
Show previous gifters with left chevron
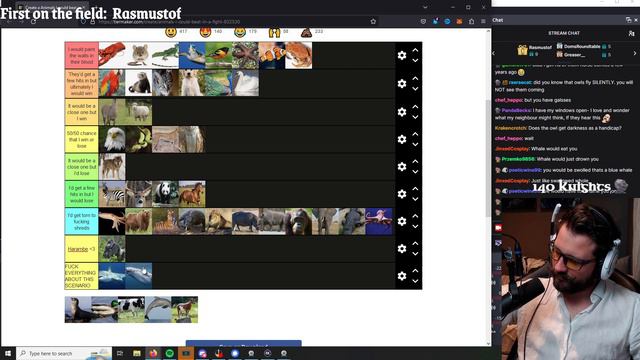coord(494,53)
